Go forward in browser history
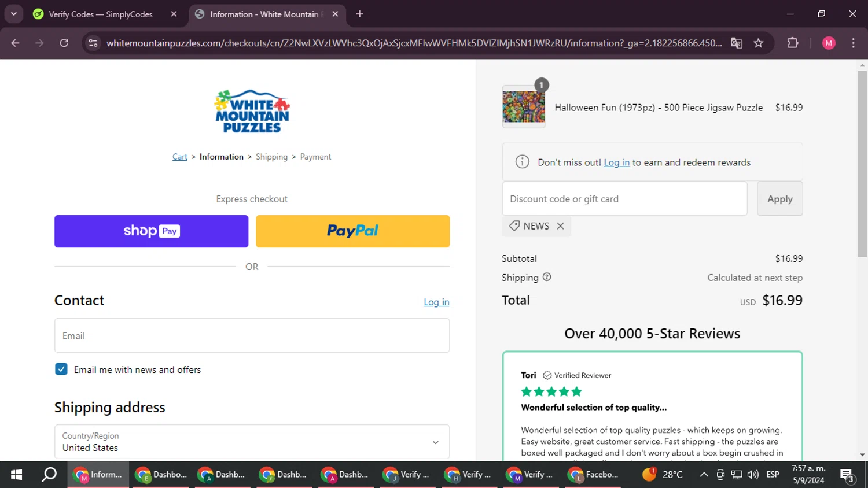 (x=39, y=43)
